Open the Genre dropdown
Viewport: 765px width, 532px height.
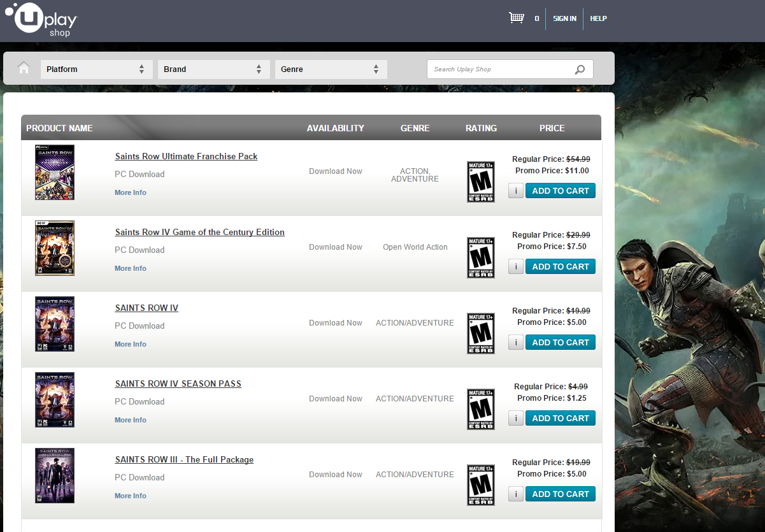point(331,69)
